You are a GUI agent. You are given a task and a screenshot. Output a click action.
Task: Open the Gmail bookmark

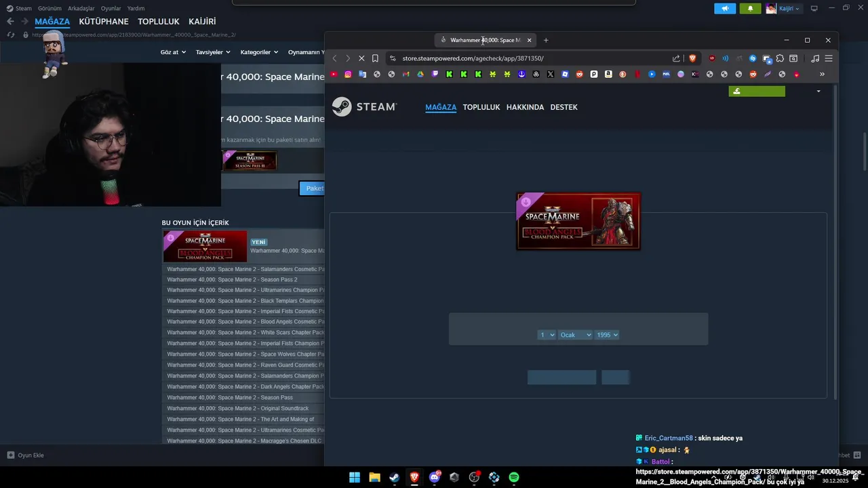pos(406,75)
